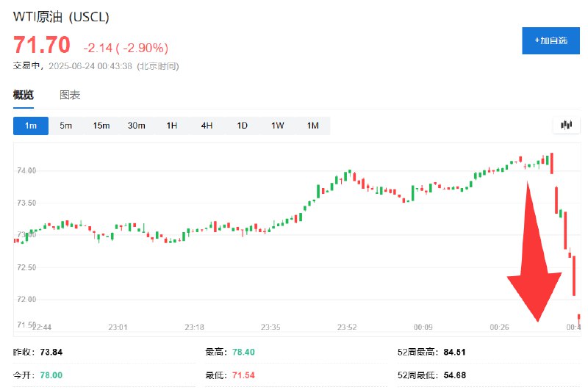Click the 23:52 time axis label

coord(347,327)
